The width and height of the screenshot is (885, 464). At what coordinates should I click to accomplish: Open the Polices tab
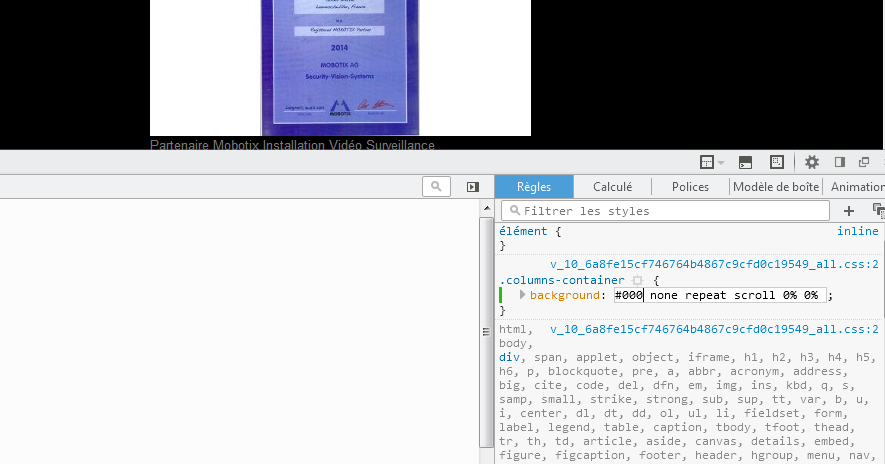(690, 187)
